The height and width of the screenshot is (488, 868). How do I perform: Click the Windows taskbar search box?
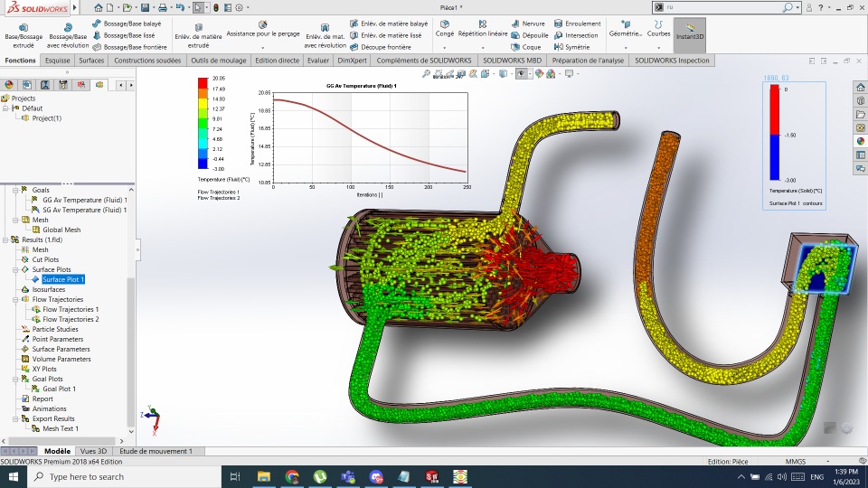tap(124, 476)
